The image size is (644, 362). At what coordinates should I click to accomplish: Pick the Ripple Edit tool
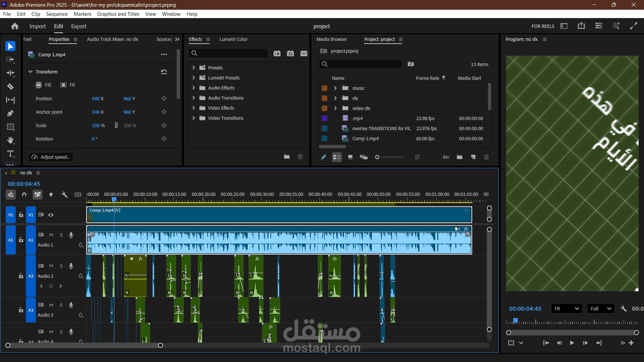tap(10, 73)
